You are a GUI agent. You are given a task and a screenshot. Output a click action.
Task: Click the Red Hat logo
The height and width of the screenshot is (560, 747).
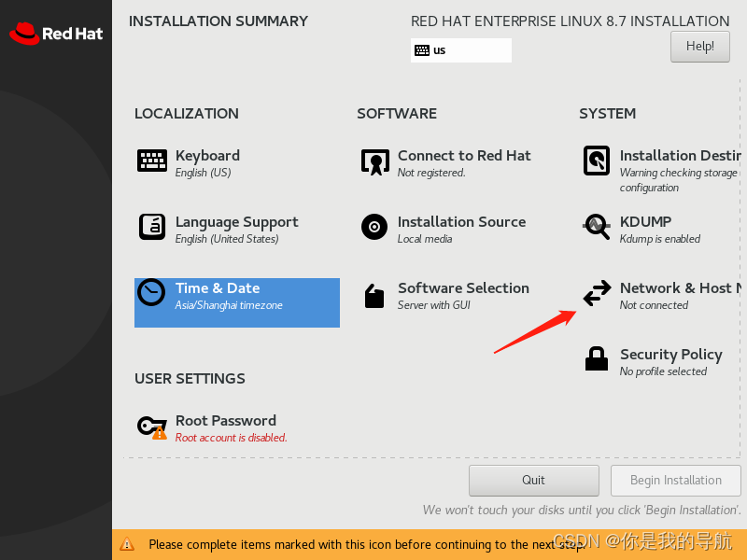(56, 34)
